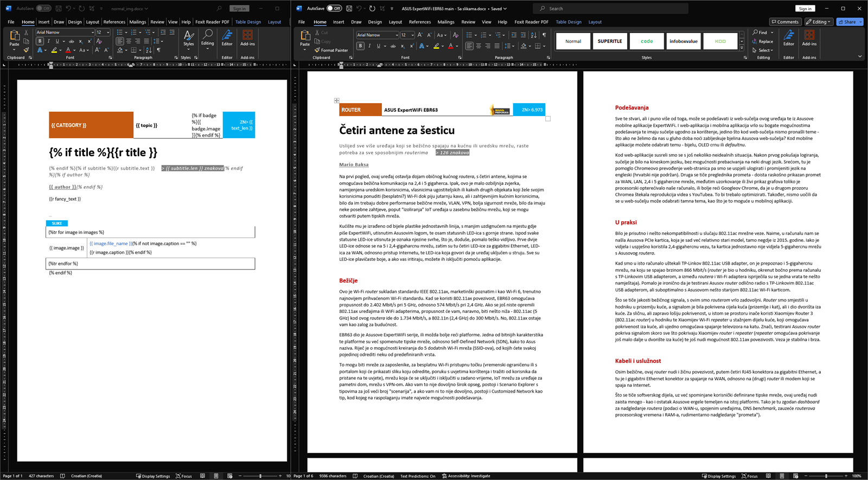868x480 pixels.
Task: Open View tab in ASUS ExpertWiFi window
Action: [x=487, y=22]
